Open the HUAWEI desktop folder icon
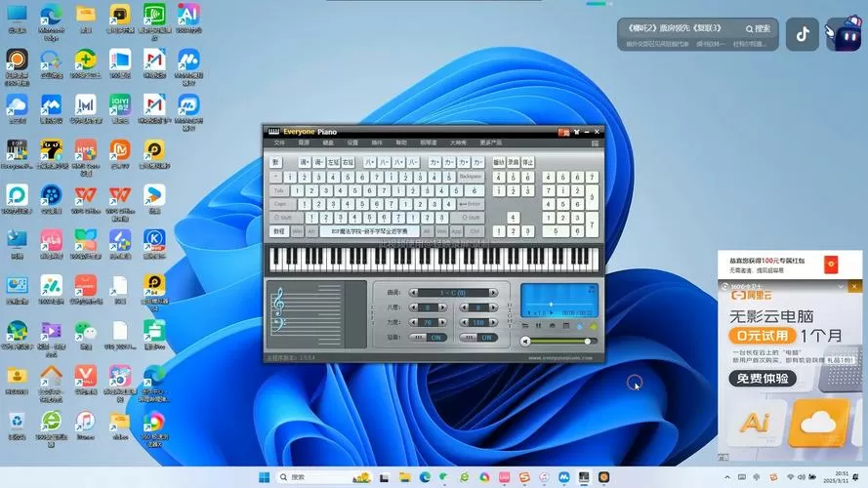The width and height of the screenshot is (868, 488). 18,381
